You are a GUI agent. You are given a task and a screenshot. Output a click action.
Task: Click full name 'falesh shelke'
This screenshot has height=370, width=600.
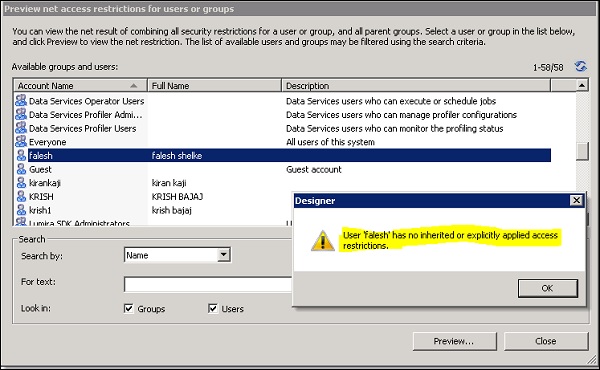(x=177, y=156)
